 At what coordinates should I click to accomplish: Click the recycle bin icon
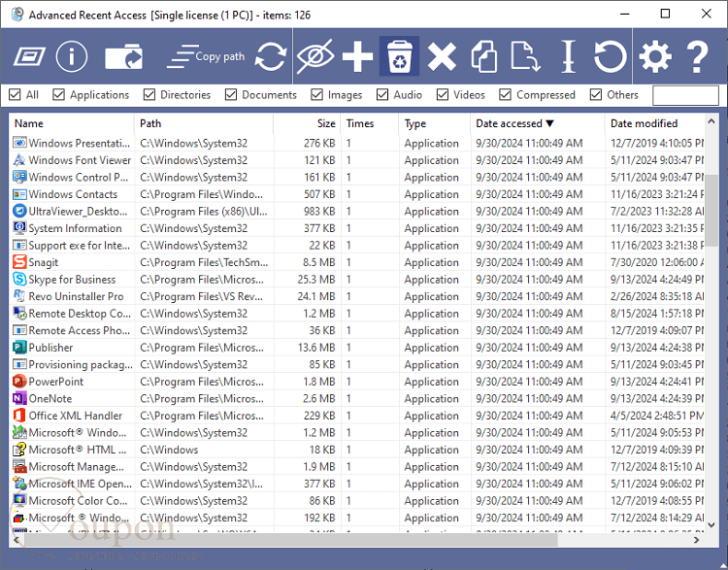coord(399,56)
